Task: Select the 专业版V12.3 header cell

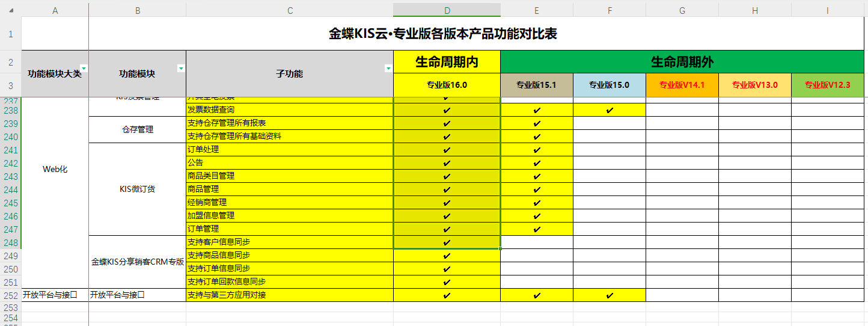Action: pos(828,85)
